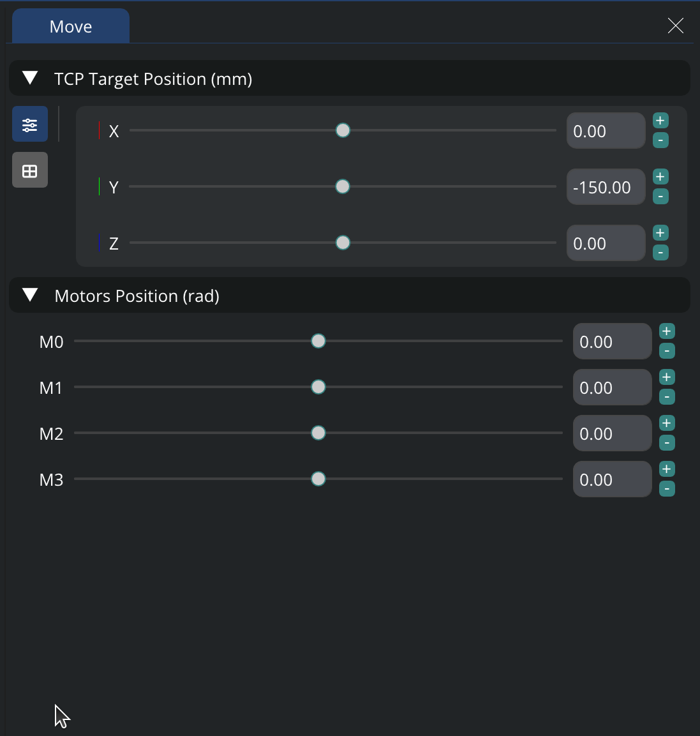Increment the Z value with plus

click(x=660, y=233)
